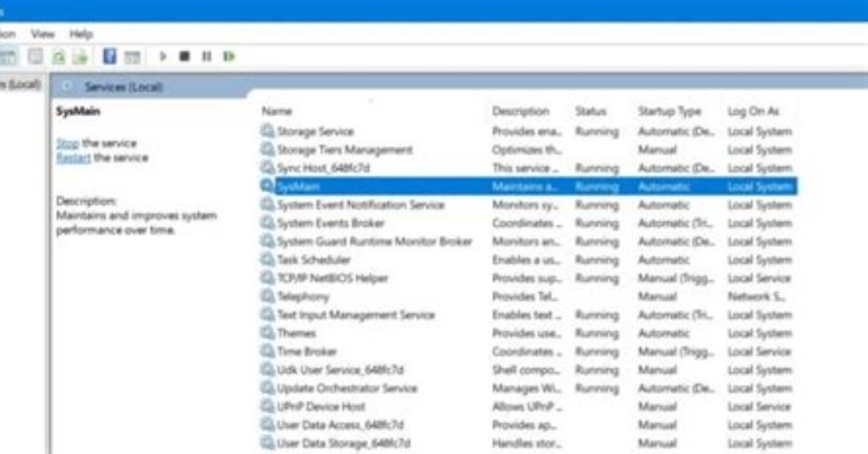
Task: Click 'Allows UPnP...' description cell
Action: point(527,407)
